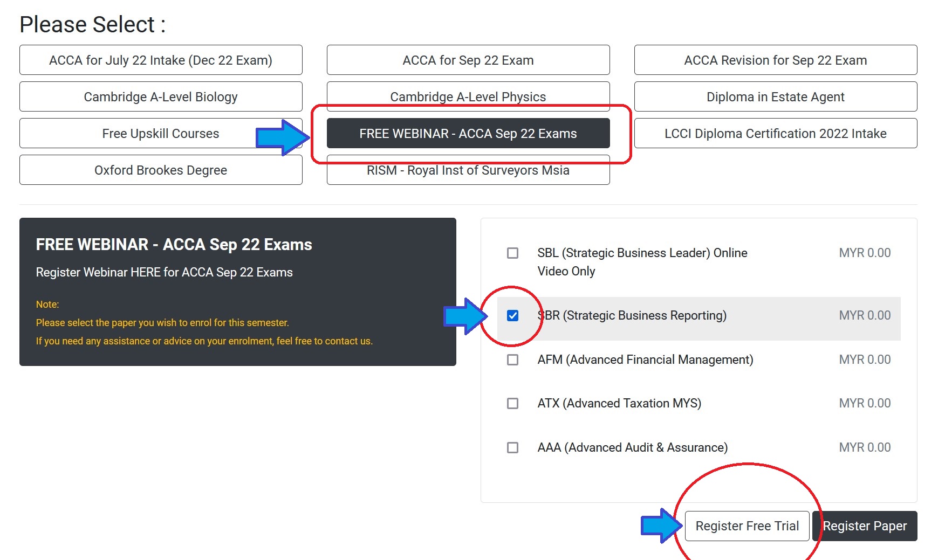Click MYR 0.00 price in ATX row
The height and width of the screenshot is (560, 945).
865,403
